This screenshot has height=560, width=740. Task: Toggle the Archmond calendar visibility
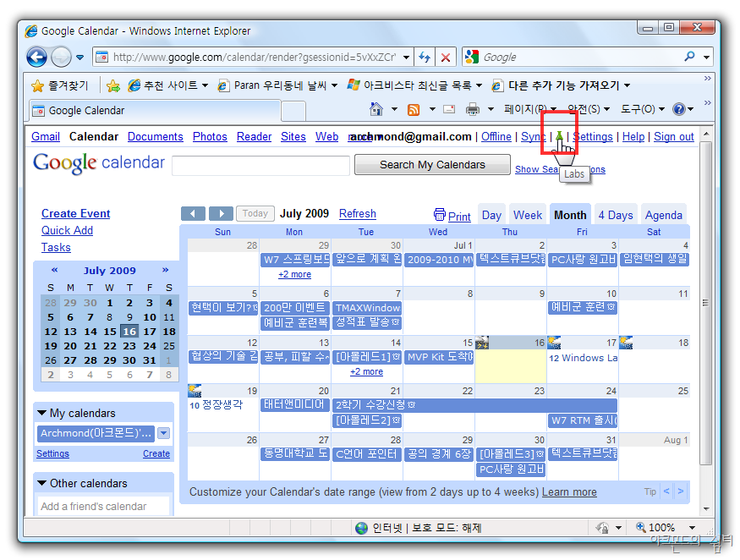coord(96,433)
